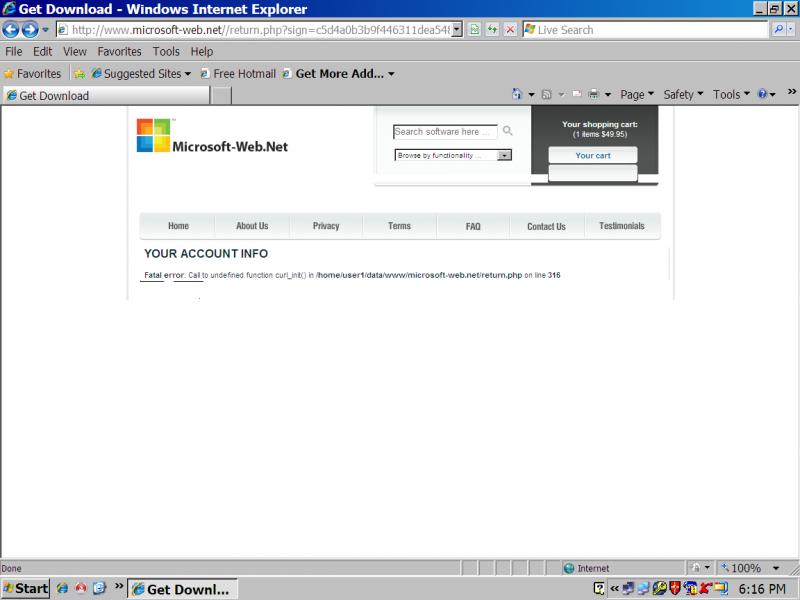
Task: Open the Protected Mode lock dropdown in status bar
Action: [700, 568]
